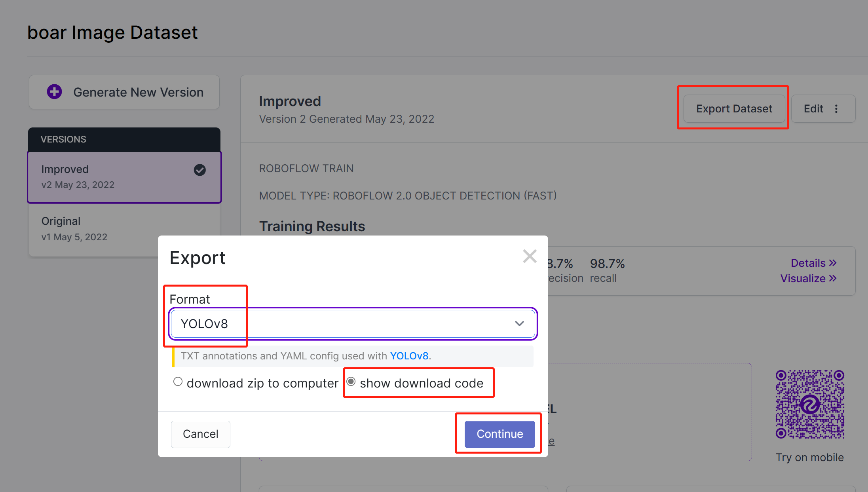Open the blue YOLOv8 hyperlink
The height and width of the screenshot is (492, 868).
point(409,356)
